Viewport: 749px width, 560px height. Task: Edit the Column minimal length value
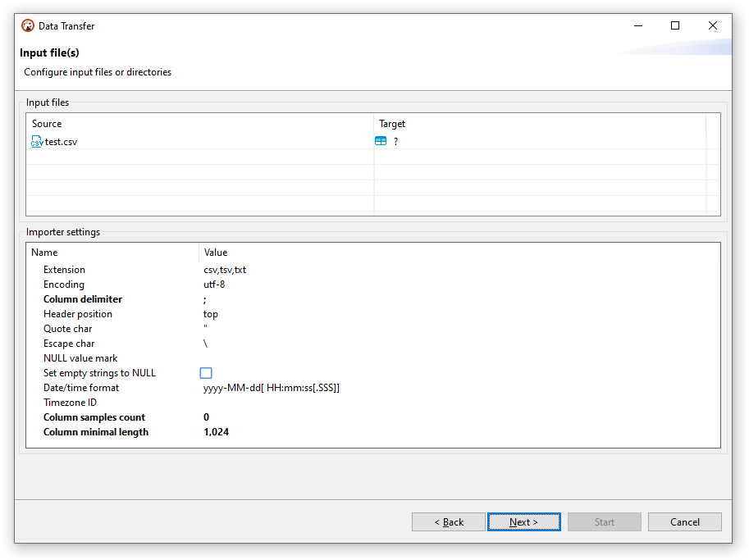pyautogui.click(x=246, y=431)
